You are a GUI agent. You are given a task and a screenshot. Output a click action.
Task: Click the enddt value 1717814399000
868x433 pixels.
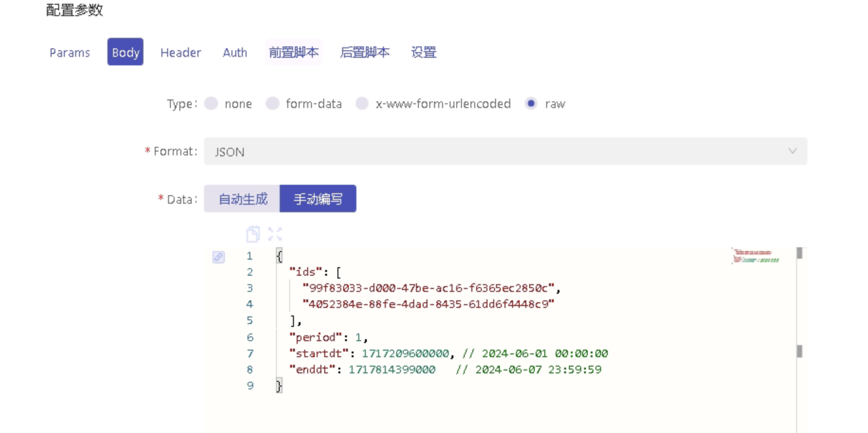click(x=392, y=370)
